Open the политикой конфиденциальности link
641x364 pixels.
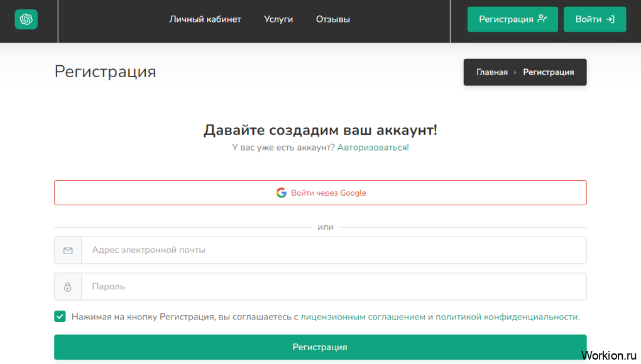(507, 317)
